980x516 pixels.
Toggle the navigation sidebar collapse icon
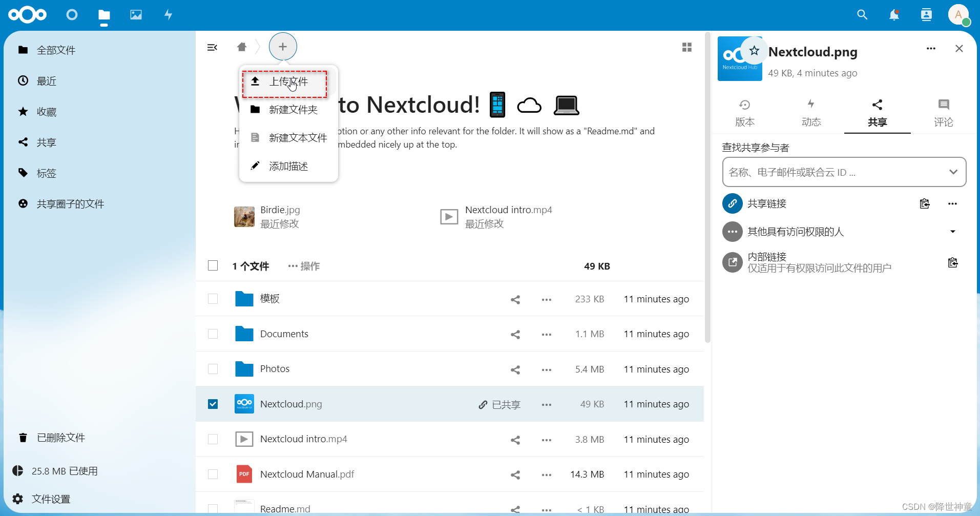(x=212, y=47)
